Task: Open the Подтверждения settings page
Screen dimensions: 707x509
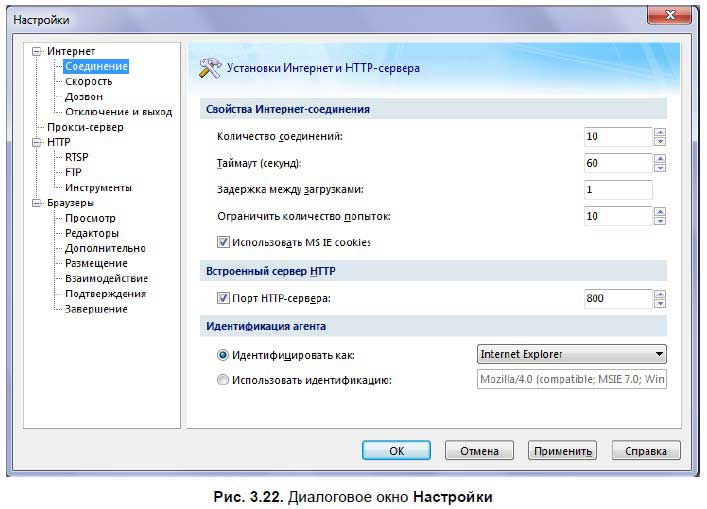Action: pyautogui.click(x=106, y=294)
